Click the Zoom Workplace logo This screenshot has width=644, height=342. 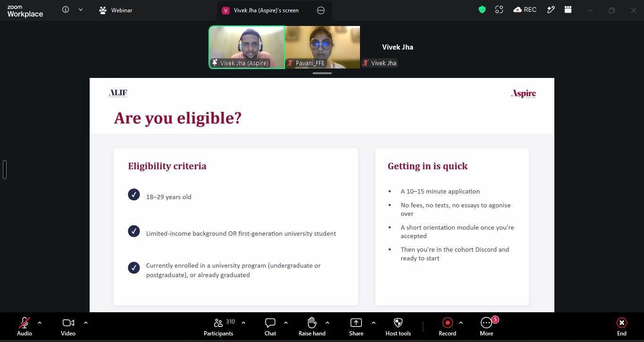[25, 10]
